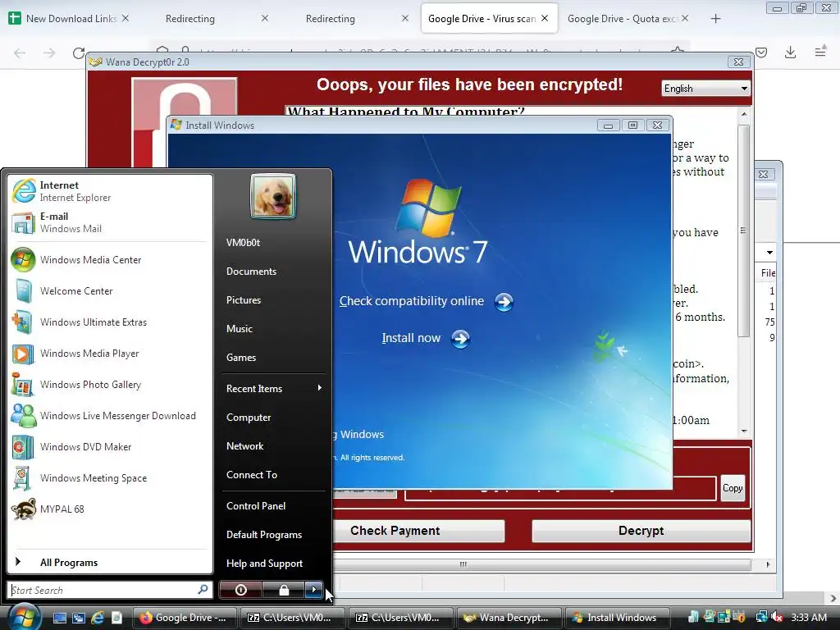The height and width of the screenshot is (630, 840).
Task: Open browser downloads panel
Action: tap(790, 52)
